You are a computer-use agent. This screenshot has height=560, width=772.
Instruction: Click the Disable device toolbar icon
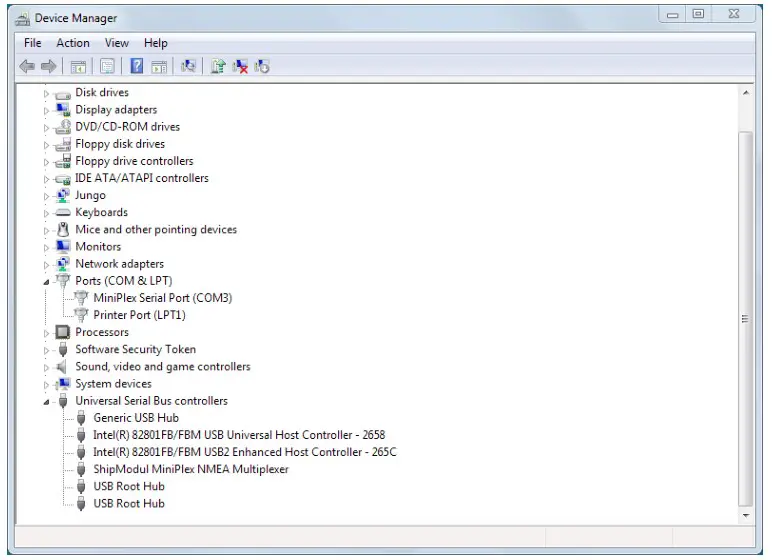(x=262, y=66)
